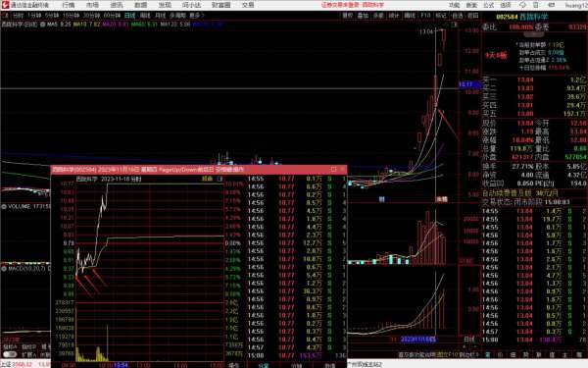
Task: Click the 复权 toolbar button
Action: [x=347, y=16]
